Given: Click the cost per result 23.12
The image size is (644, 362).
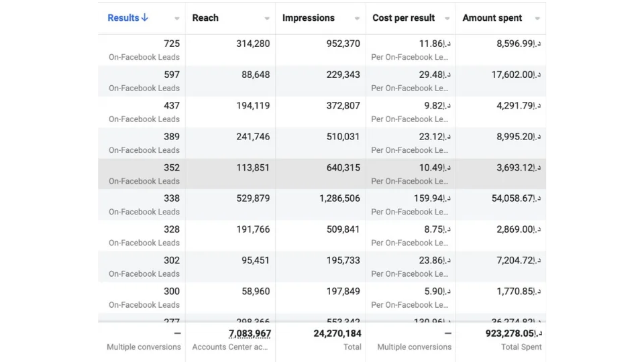Looking at the screenshot, I should coord(435,137).
